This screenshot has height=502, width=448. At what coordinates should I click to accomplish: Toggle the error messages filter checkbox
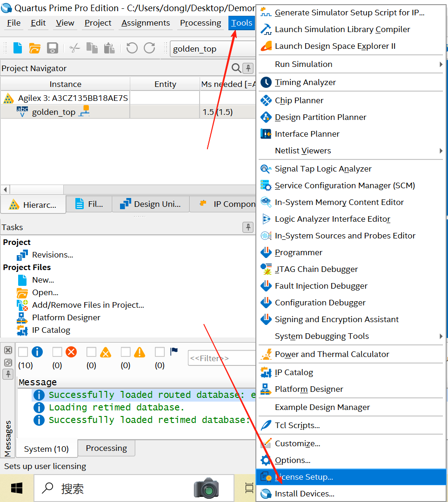coord(57,352)
